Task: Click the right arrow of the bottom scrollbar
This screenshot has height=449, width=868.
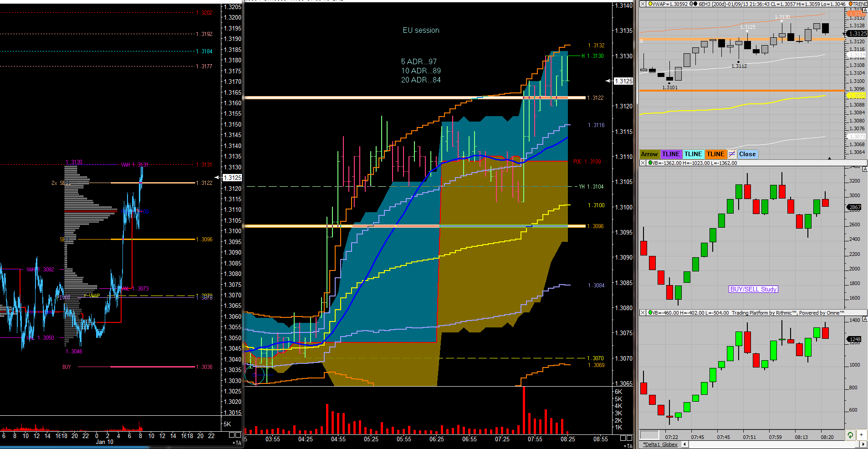Action: pyautogui.click(x=864, y=444)
